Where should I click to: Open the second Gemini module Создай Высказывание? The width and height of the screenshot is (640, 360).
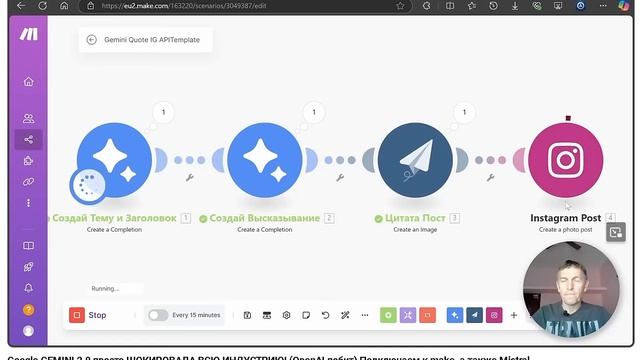[265, 160]
